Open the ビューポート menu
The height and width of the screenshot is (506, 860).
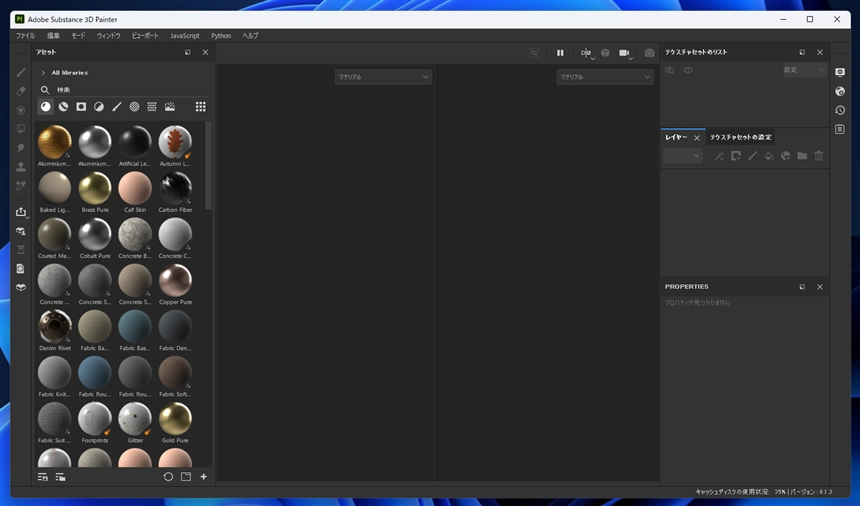[x=145, y=36]
